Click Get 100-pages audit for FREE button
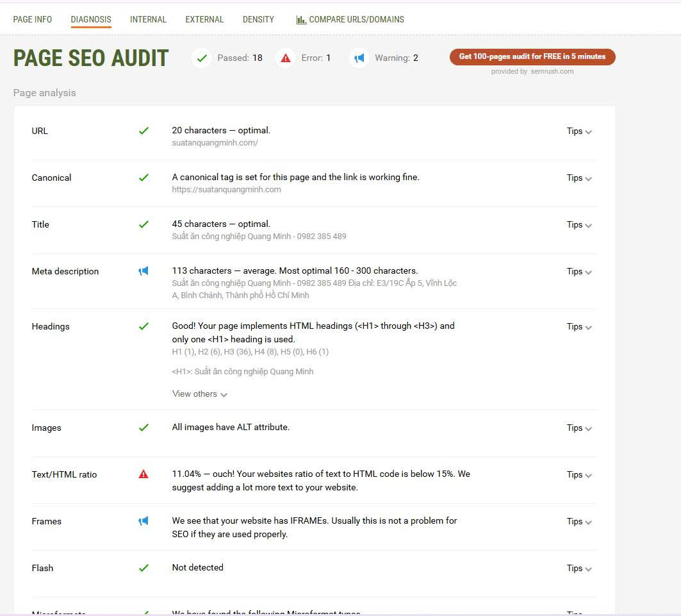 (x=532, y=57)
